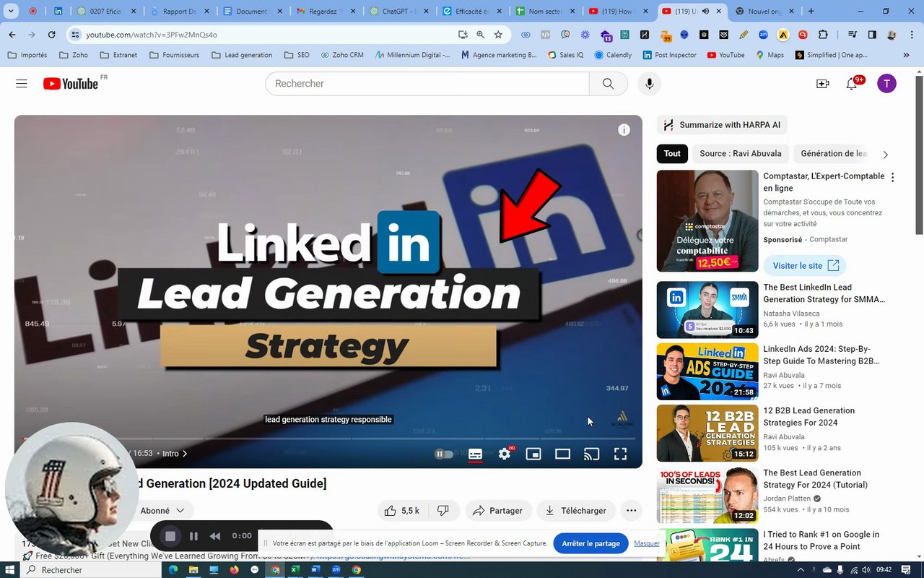Unsubscribe via the Abonné dropdown
The width and height of the screenshot is (924, 578).
[162, 511]
